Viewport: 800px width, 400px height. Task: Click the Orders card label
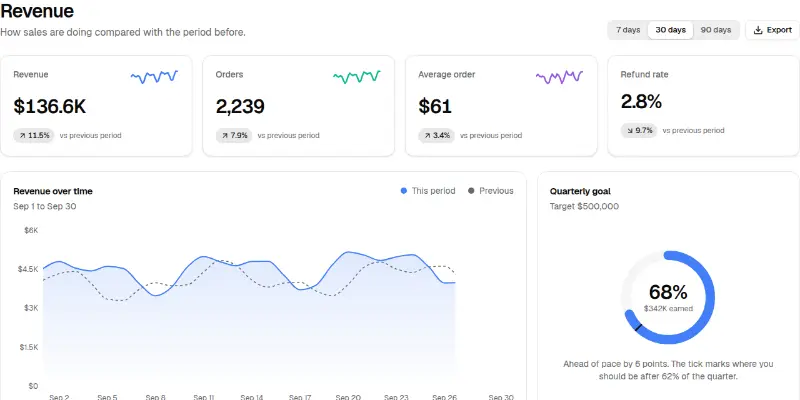click(229, 74)
